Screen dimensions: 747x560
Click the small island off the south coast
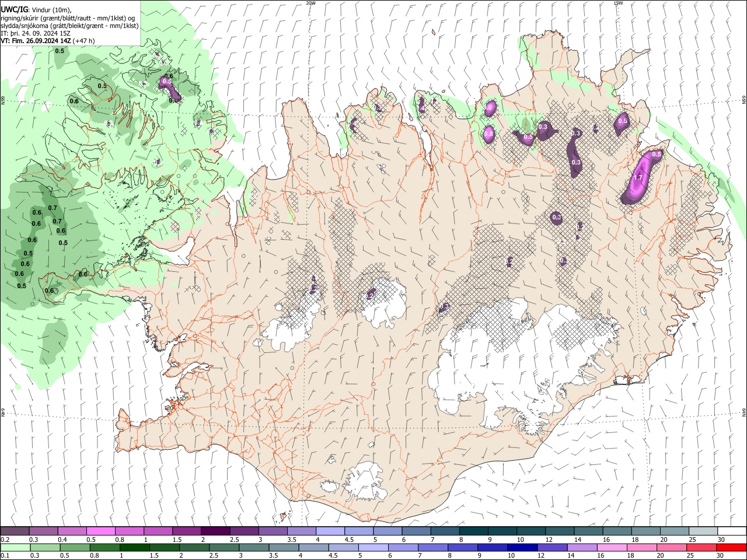point(284,516)
